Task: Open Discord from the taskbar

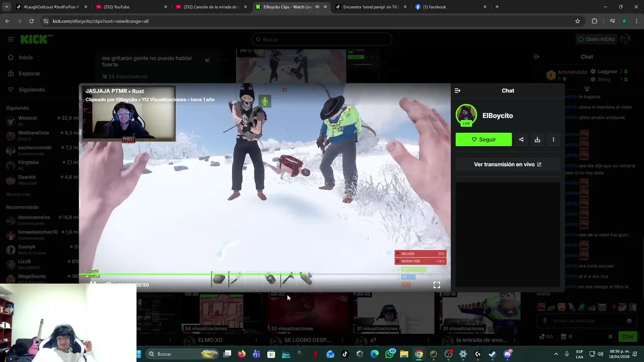Action: (507, 354)
